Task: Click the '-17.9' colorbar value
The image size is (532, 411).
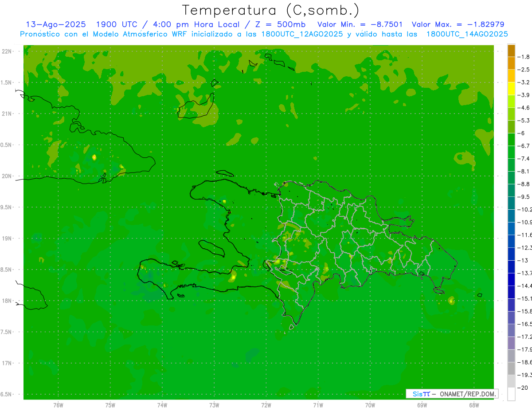Action: pyautogui.click(x=524, y=349)
